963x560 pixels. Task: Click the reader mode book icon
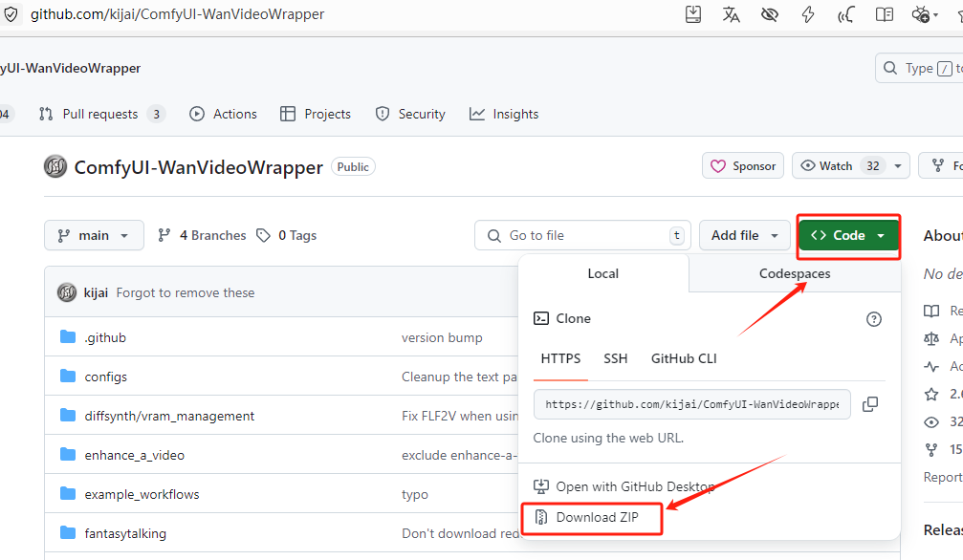tap(885, 14)
